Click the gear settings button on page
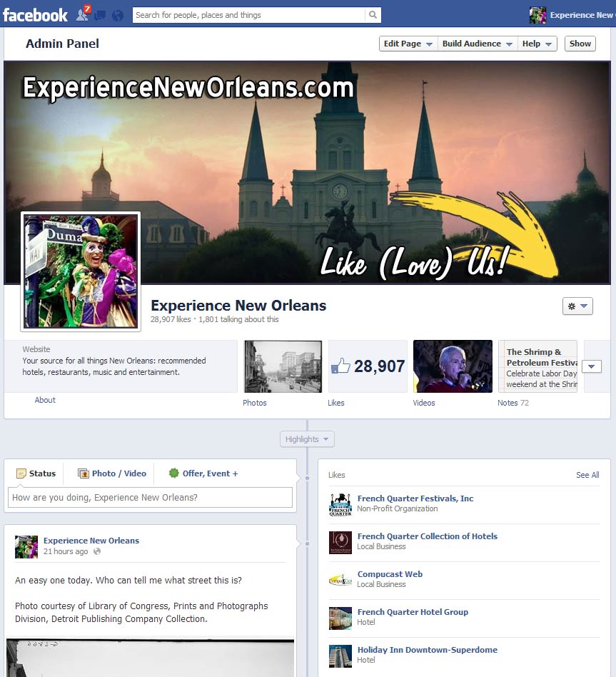 577,306
